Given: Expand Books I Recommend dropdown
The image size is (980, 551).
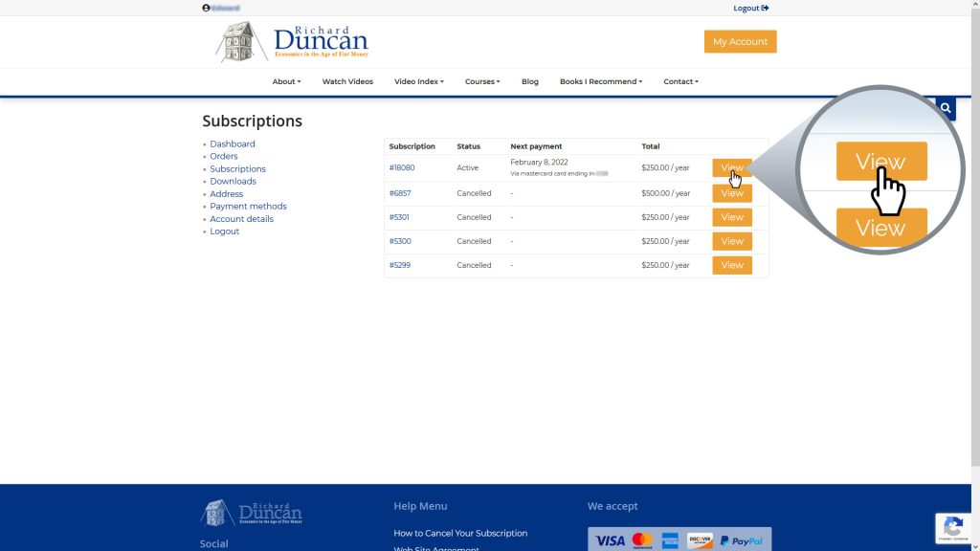Looking at the screenshot, I should click(x=601, y=82).
